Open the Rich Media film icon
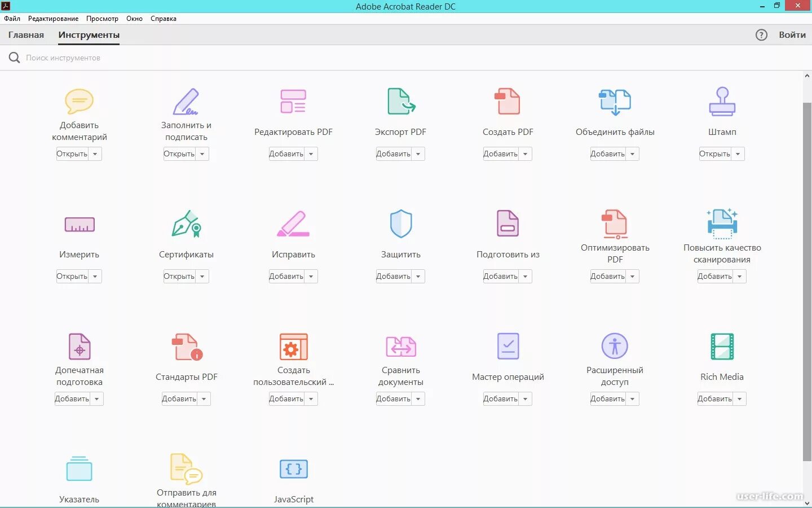Image resolution: width=812 pixels, height=508 pixels. click(722, 347)
